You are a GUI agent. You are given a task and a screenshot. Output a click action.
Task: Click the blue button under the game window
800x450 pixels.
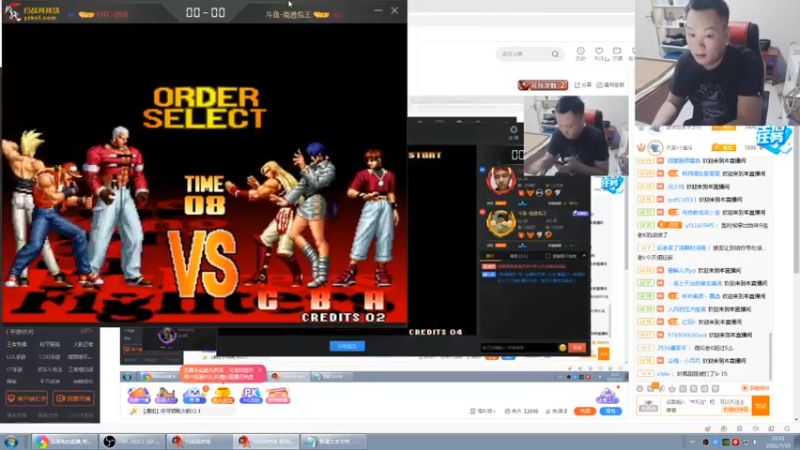(347, 346)
